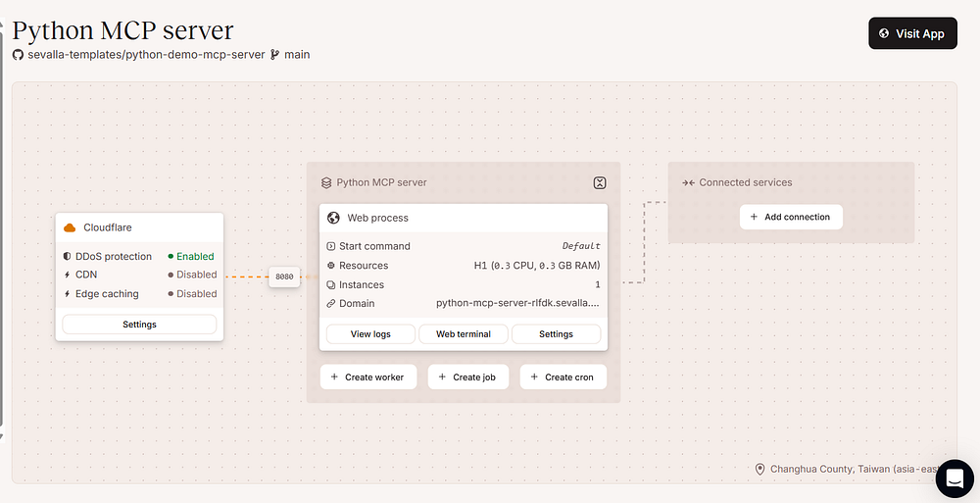
Task: Open Web process Settings button
Action: pyautogui.click(x=556, y=334)
